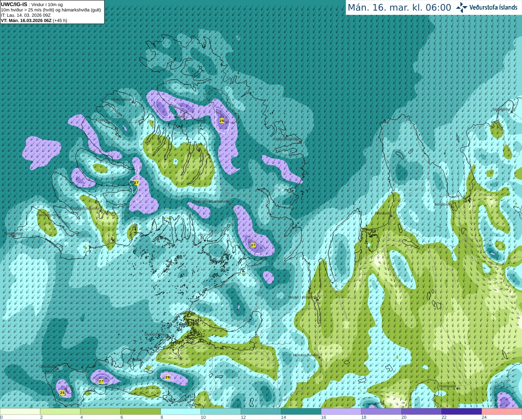Image resolution: width=522 pixels, height=420 pixels.
Task: Click the 27 gust marker north of Bíldudalsflugvöllur
Action: pyautogui.click(x=136, y=183)
